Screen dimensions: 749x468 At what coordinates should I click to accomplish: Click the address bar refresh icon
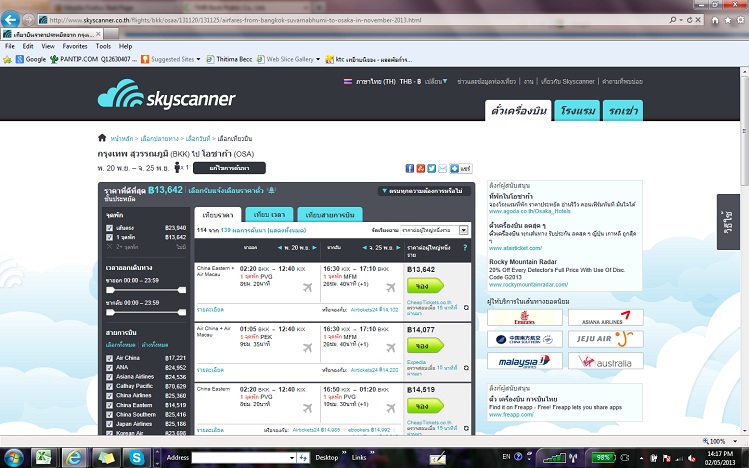[689, 20]
